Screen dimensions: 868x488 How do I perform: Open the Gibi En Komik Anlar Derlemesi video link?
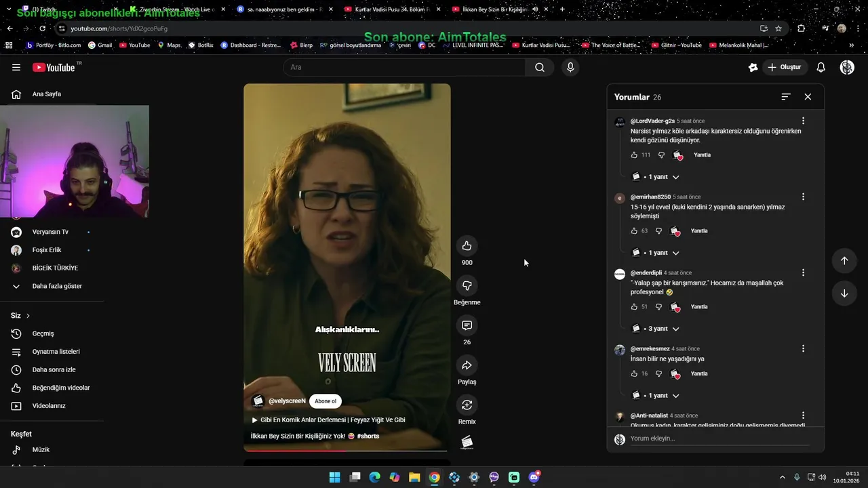click(328, 420)
